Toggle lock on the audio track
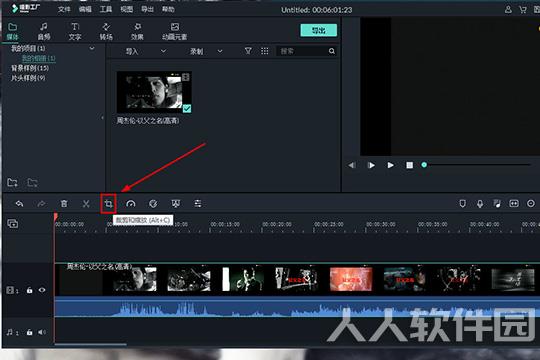The image size is (540, 360). pyautogui.click(x=29, y=332)
